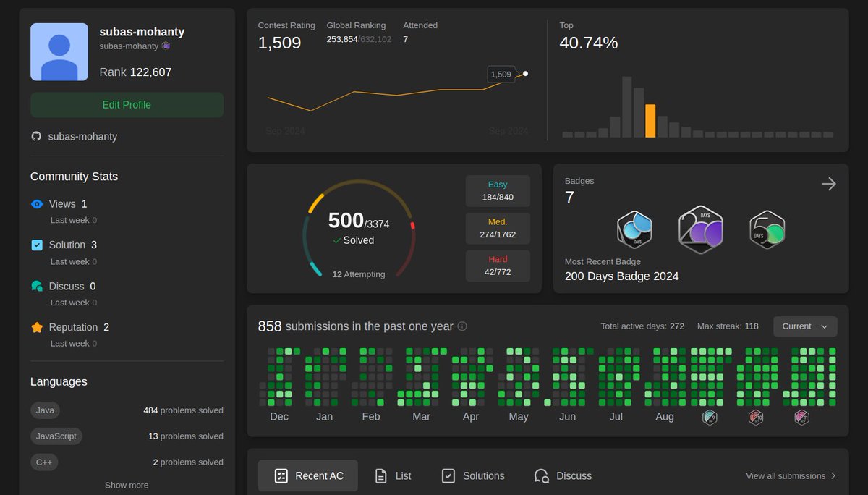
Task: Click the Attended value 7
Action: 406,39
